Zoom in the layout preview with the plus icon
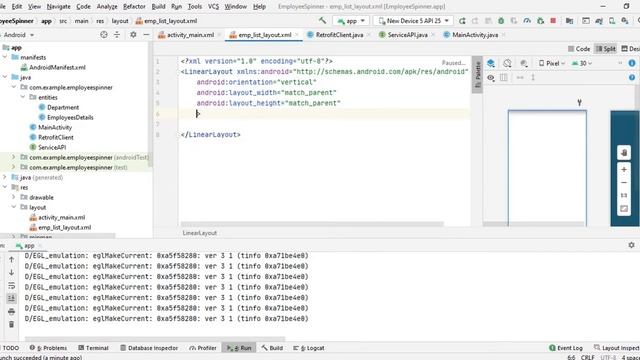The height and width of the screenshot is (360, 640). pyautogui.click(x=624, y=169)
